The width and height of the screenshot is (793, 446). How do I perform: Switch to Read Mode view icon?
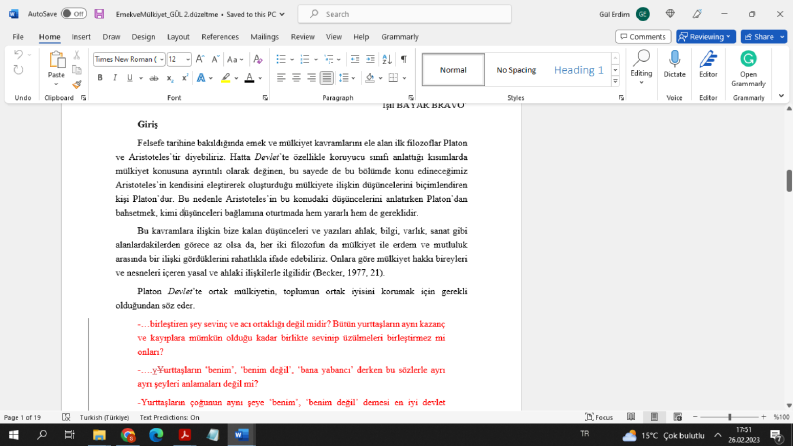[x=631, y=417]
